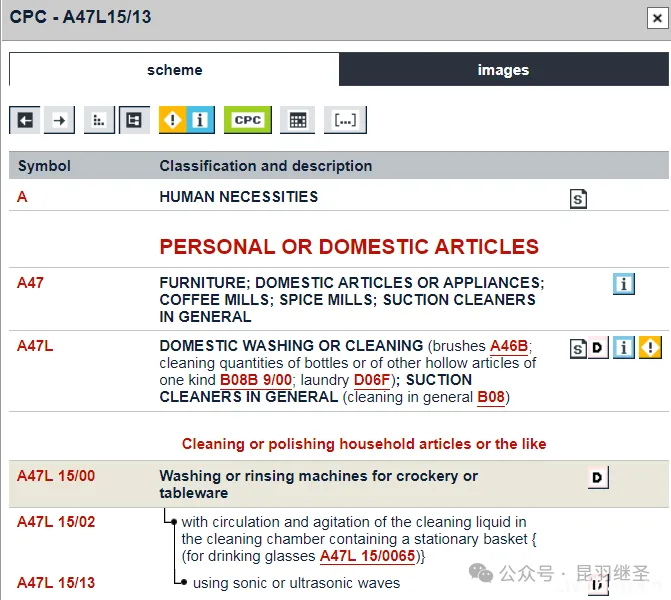Image resolution: width=671 pixels, height=600 pixels.
Task: Toggle the dotted hierarchy levels button
Action: click(99, 120)
